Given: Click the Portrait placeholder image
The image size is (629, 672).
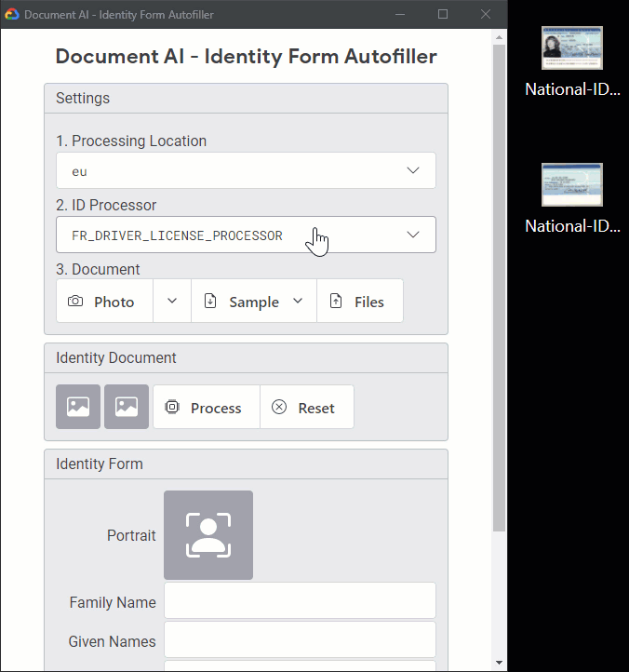Looking at the screenshot, I should 208,535.
